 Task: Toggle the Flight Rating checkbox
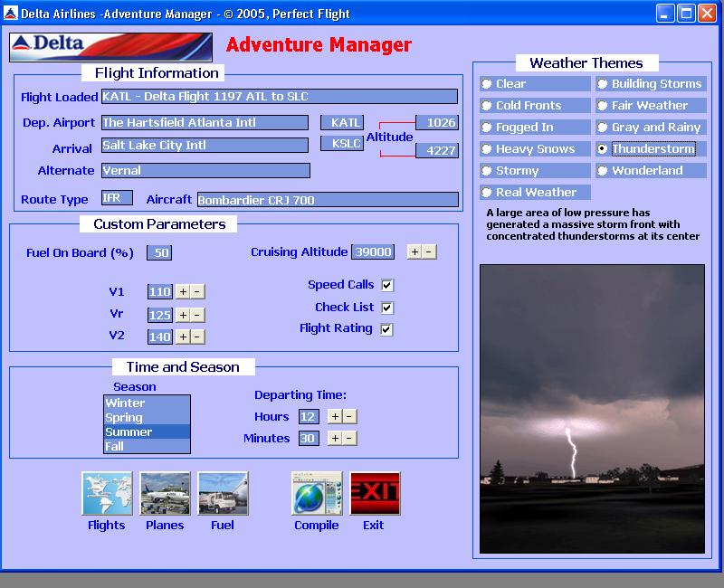point(387,329)
